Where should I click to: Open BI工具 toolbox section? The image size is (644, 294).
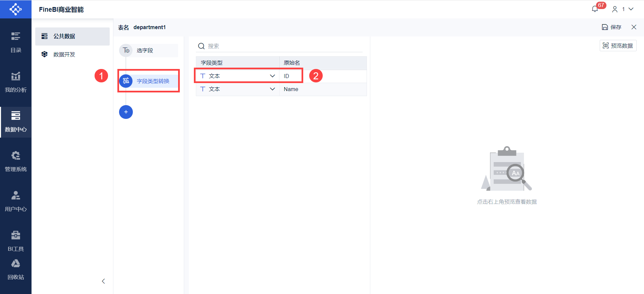tap(16, 241)
